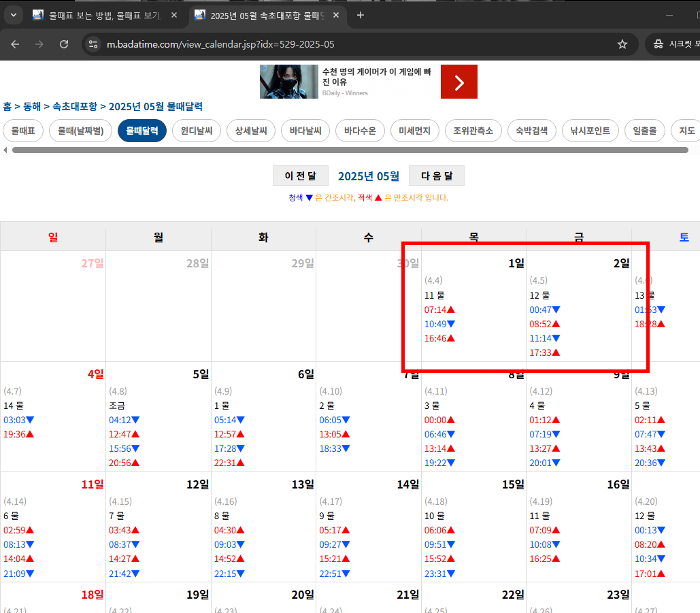Open the 시크릿 모드 incognito indicator
700x613 pixels.
pos(674,44)
